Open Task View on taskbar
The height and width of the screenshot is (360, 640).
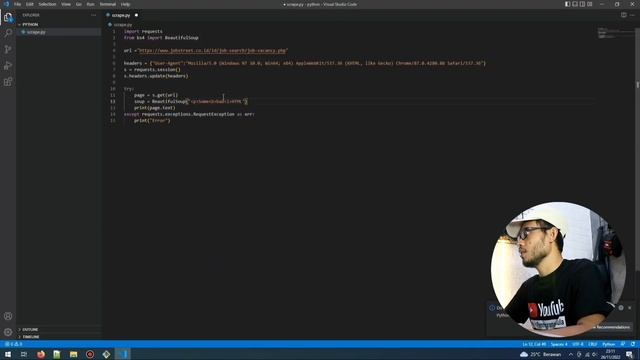[24, 354]
